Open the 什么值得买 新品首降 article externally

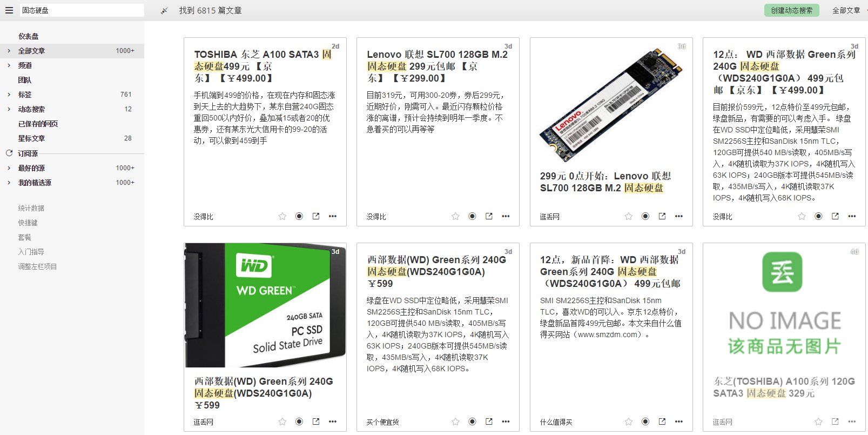coord(662,421)
